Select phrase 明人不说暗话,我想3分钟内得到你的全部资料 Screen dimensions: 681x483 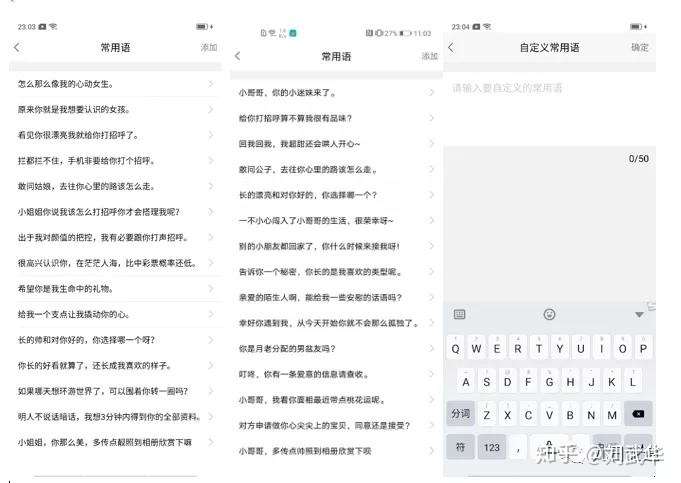pyautogui.click(x=109, y=417)
